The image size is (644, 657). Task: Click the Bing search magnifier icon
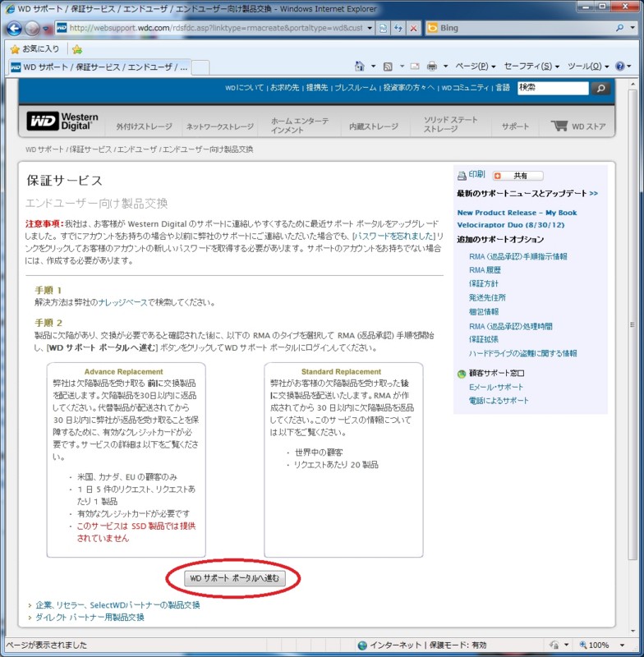pyautogui.click(x=619, y=28)
